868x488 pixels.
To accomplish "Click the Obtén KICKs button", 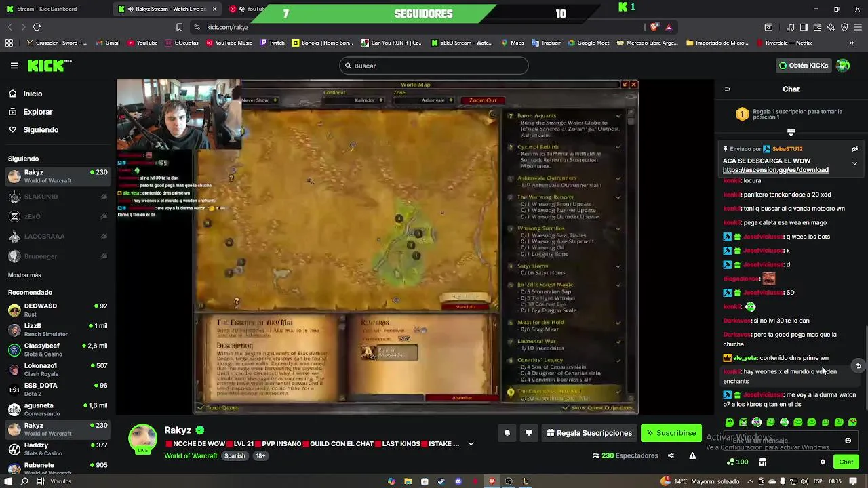I will pos(804,66).
